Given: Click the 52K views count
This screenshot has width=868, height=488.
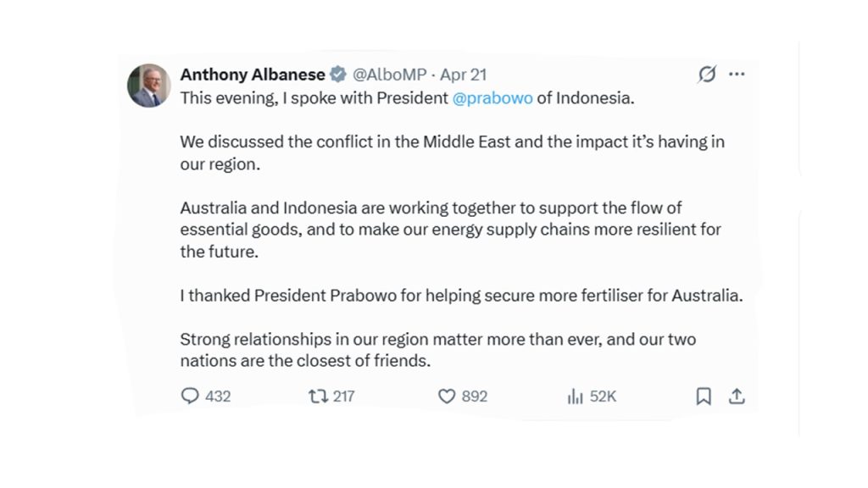Looking at the screenshot, I should [604, 396].
